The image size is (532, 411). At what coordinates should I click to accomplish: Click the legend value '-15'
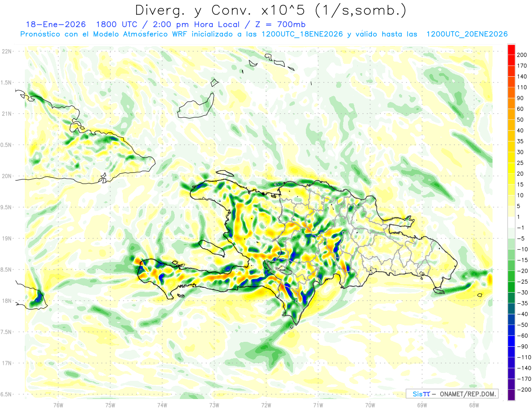click(x=522, y=260)
